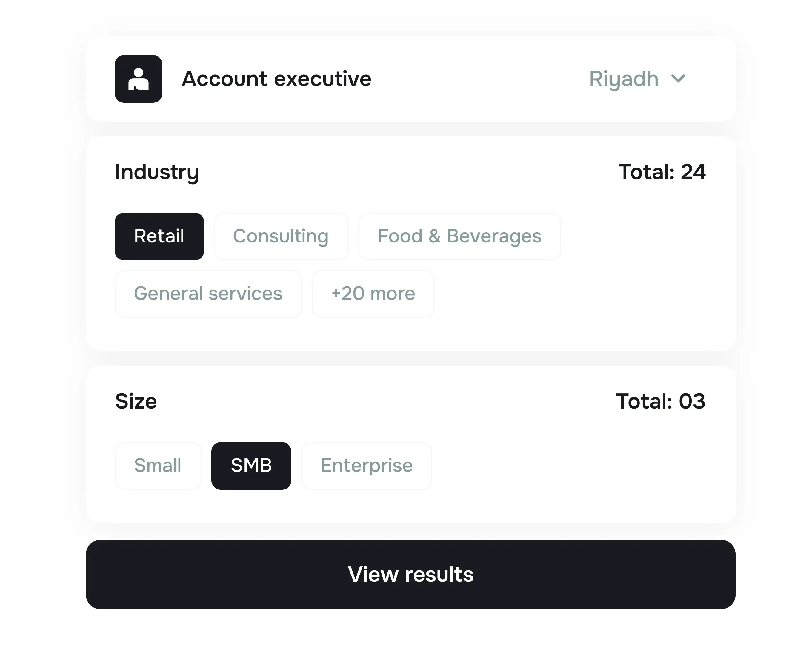Select the Food & Beverages filter
This screenshot has height=645, width=812.
459,236
